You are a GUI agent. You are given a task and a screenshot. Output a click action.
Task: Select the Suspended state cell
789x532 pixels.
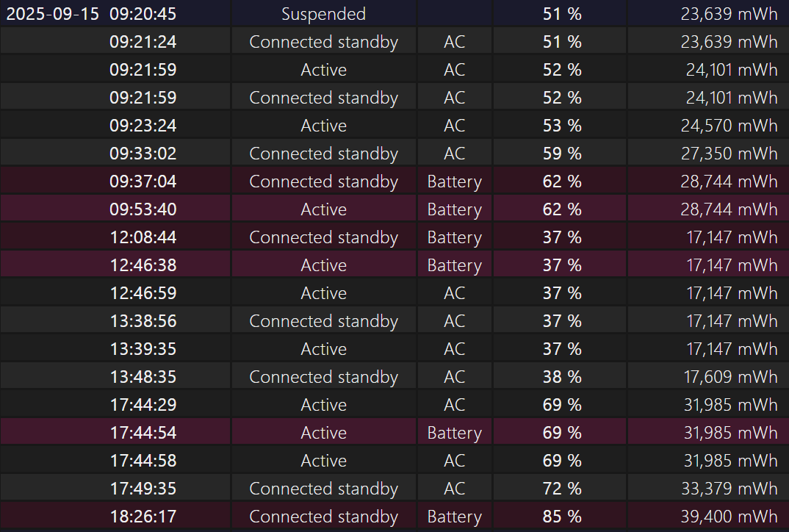click(x=323, y=14)
